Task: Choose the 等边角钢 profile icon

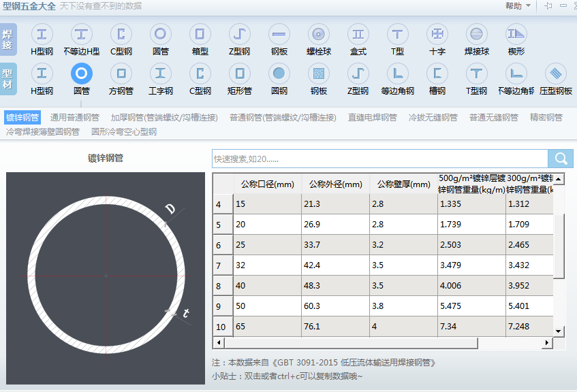Action: pyautogui.click(x=397, y=73)
